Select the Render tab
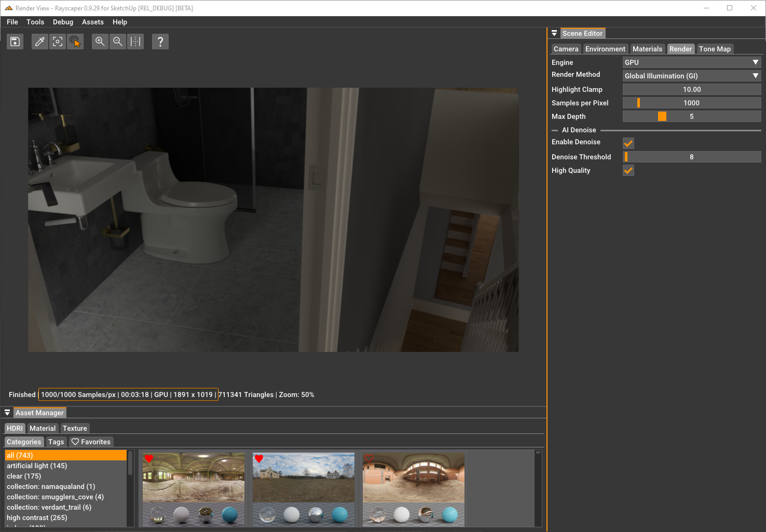 tap(680, 49)
